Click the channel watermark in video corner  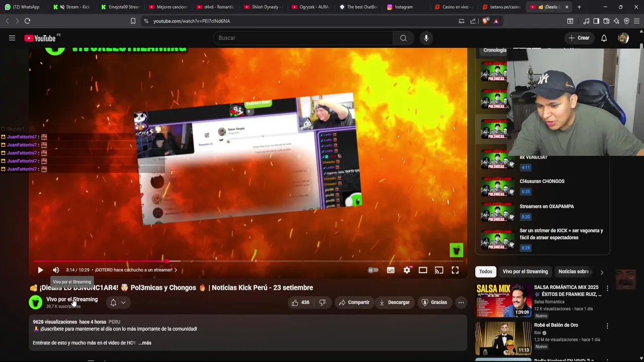(x=456, y=250)
